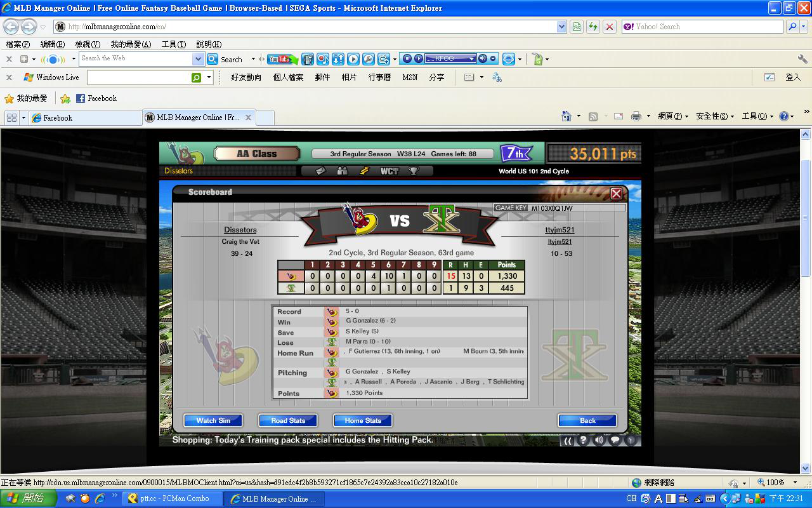Open the 檔案 menu
Image resolution: width=812 pixels, height=508 pixels.
click(x=18, y=44)
